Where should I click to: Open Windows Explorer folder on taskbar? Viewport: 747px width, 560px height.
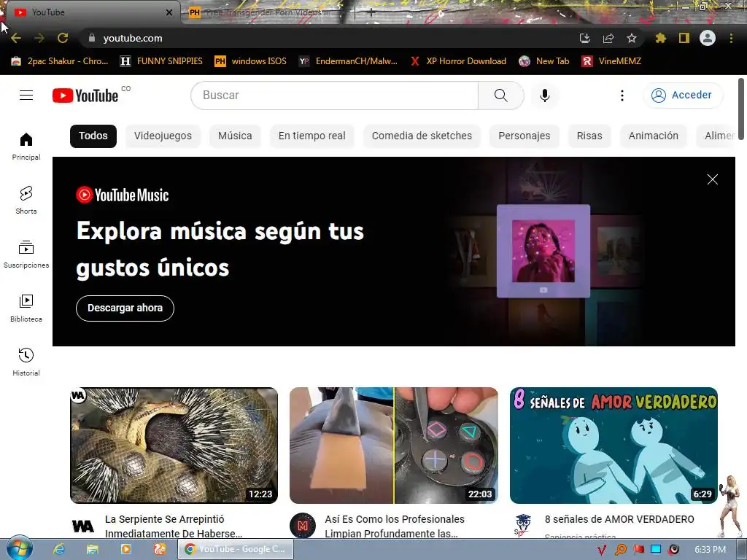click(93, 549)
